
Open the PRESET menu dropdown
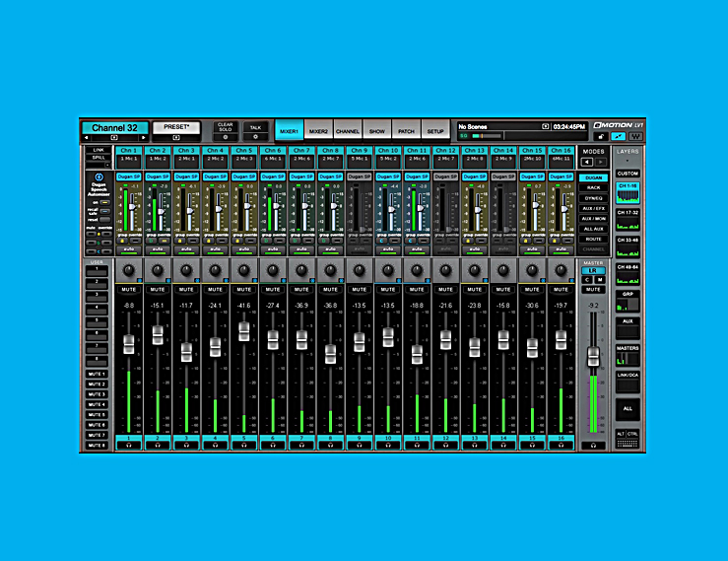176,138
